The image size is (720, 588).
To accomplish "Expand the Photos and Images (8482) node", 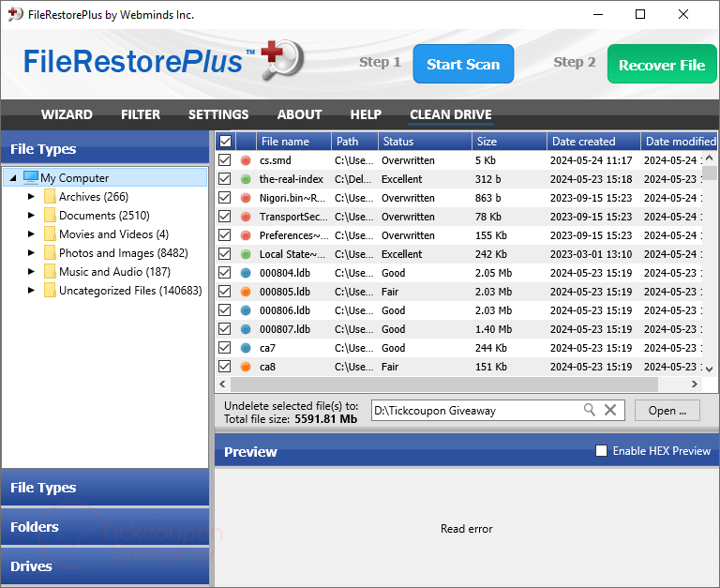I will 31,252.
